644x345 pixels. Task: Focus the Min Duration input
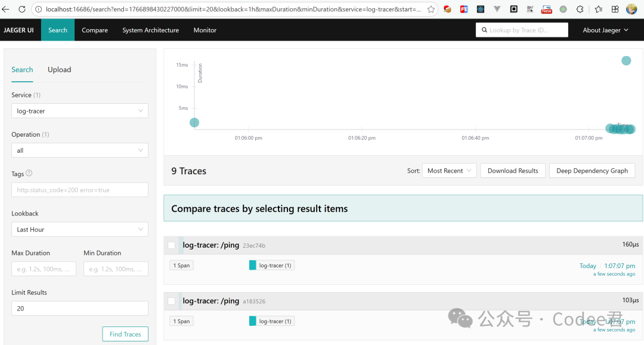coord(116,269)
